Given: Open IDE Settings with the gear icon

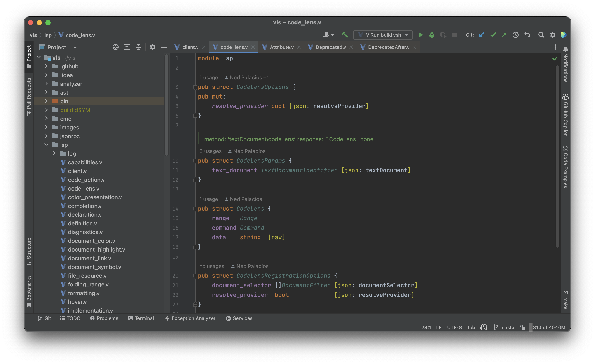Looking at the screenshot, I should (552, 35).
